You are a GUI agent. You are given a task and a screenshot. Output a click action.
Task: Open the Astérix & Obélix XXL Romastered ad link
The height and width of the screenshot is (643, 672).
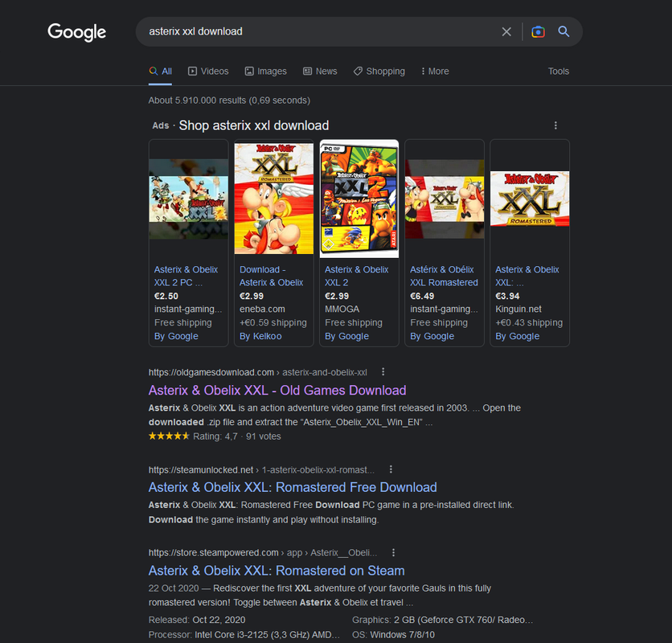[x=444, y=276]
